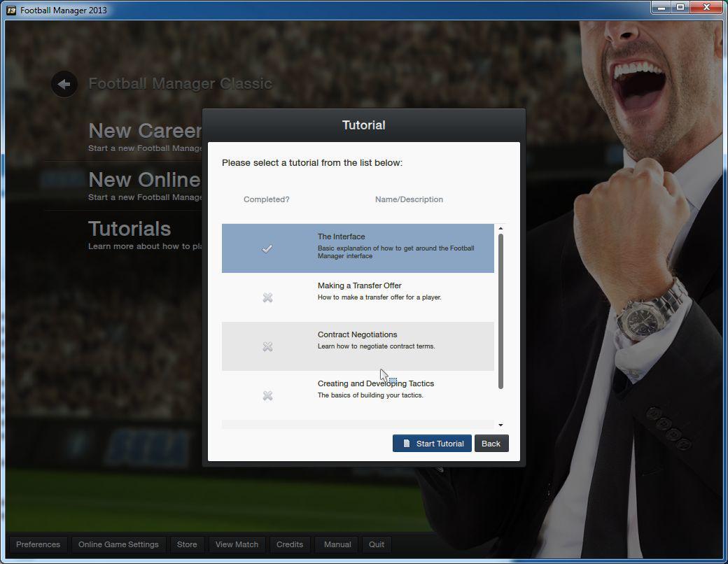728x564 pixels.
Task: Select The Interface tutorial row
Action: pyautogui.click(x=358, y=248)
